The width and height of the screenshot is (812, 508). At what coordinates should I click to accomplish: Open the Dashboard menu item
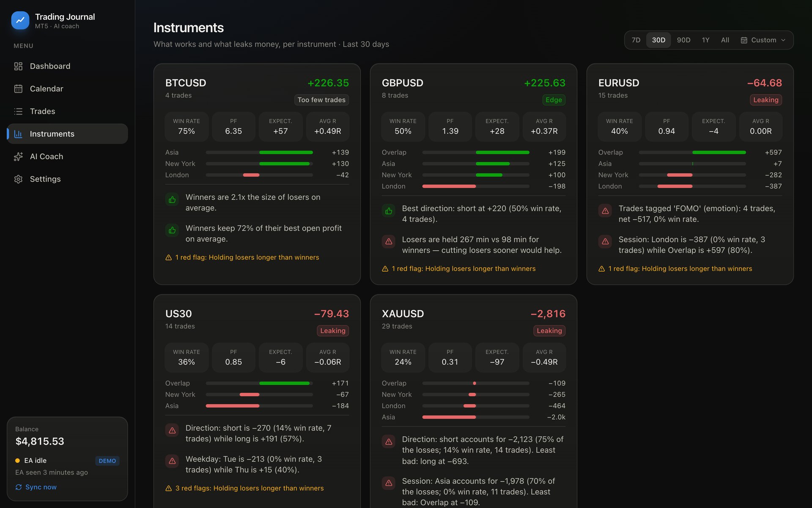tap(67, 66)
